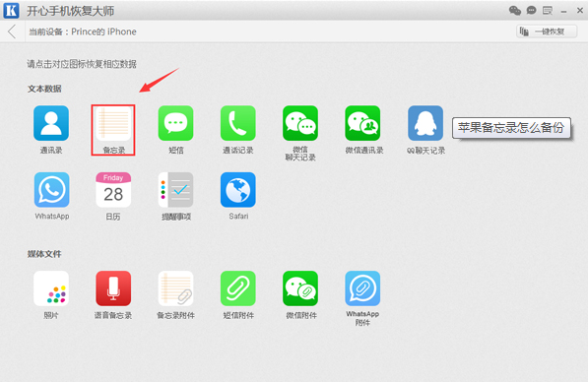Select the 语音备忘录 voice memo icon
Screen dimensions: 588x382
click(113, 288)
